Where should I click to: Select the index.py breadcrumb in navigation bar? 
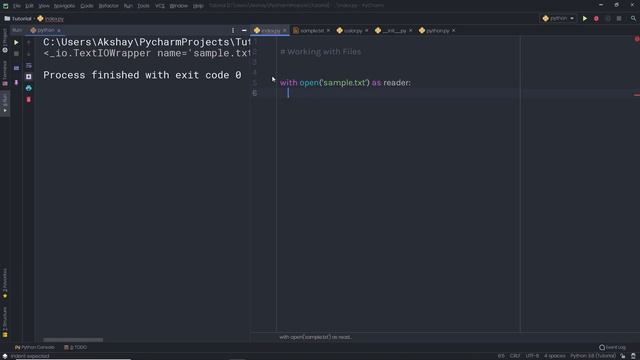pos(51,19)
